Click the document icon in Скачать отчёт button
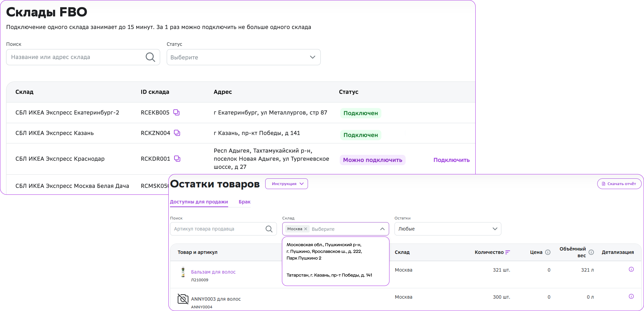 point(604,184)
